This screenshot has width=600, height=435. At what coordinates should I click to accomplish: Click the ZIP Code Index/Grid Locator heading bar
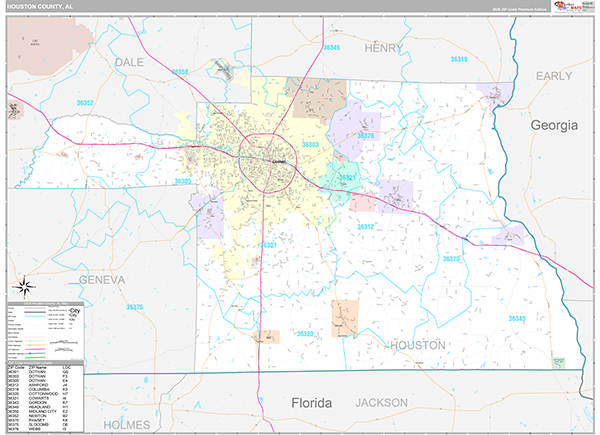[45, 363]
